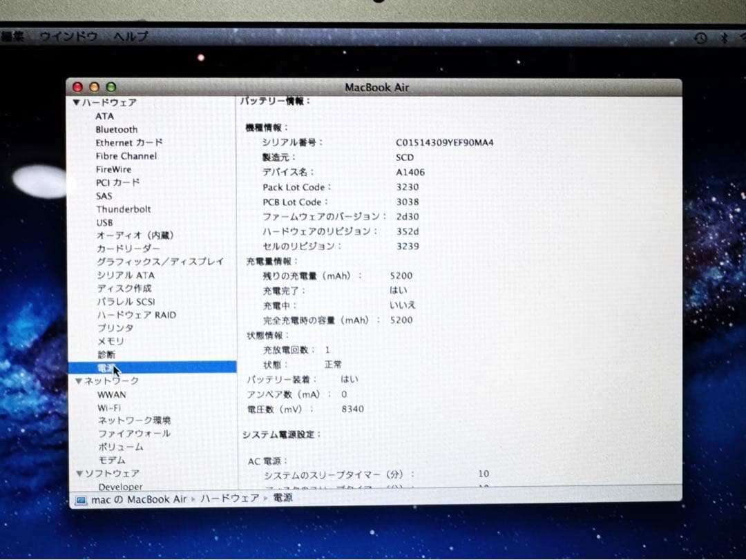
Task: Click 完全充電時の容量 value 5200
Action: pos(401,320)
